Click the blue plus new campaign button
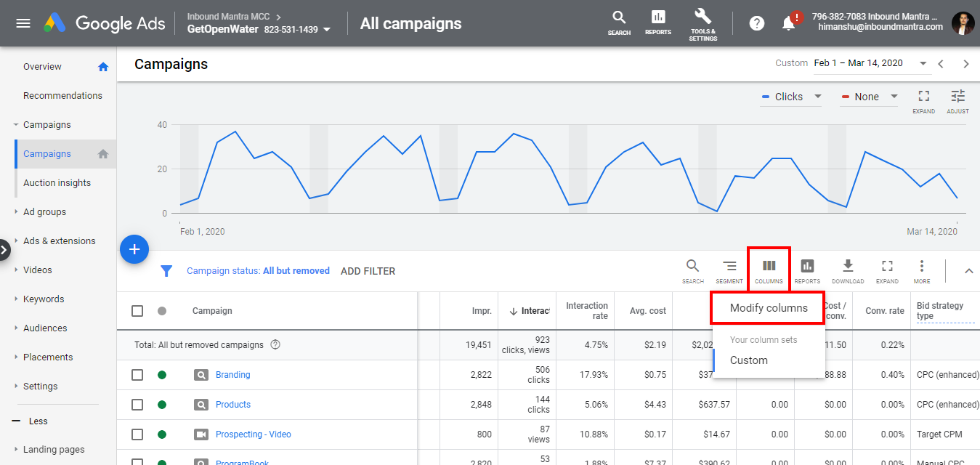Screen dimensions: 980x465 pos(134,249)
